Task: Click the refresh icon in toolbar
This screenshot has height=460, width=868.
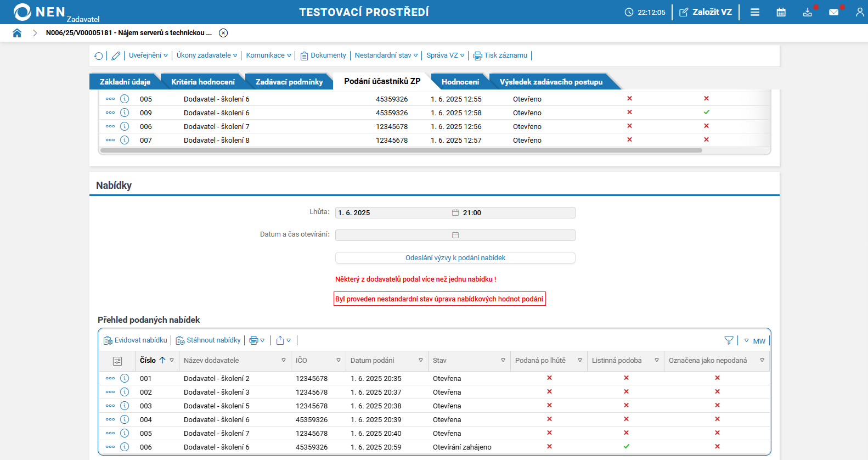Action: pyautogui.click(x=98, y=55)
